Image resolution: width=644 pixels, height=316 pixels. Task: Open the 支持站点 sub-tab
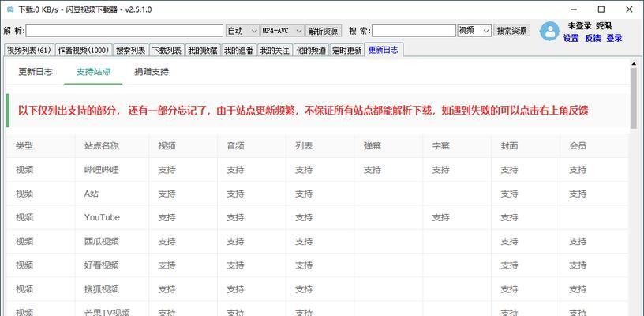click(93, 72)
